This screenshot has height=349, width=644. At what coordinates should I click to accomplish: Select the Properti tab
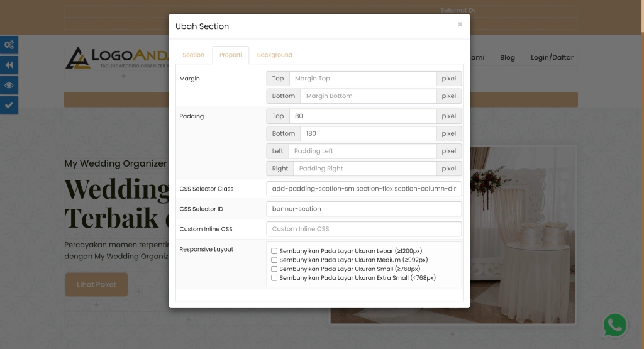[x=230, y=55]
